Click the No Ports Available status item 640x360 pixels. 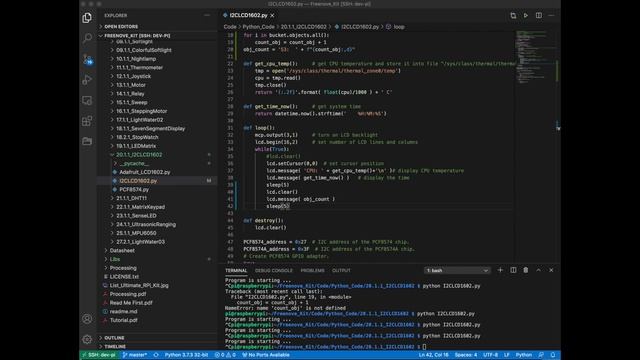pyautogui.click(x=266, y=355)
